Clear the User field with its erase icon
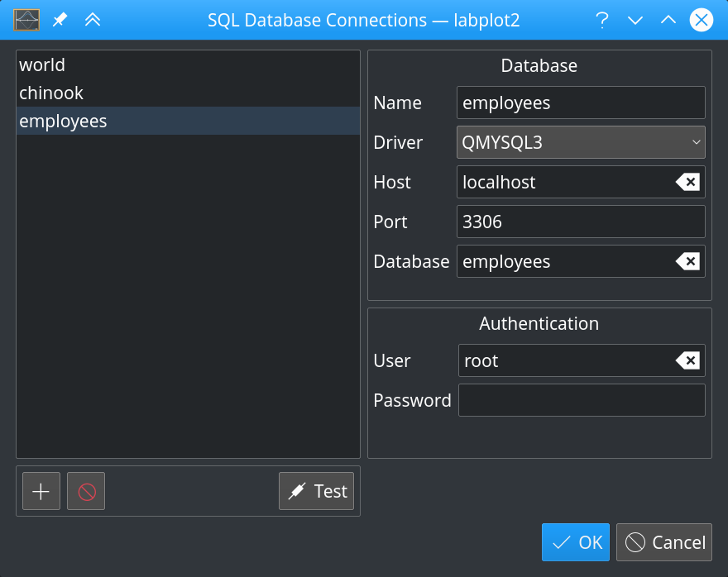The height and width of the screenshot is (577, 728). [x=687, y=360]
